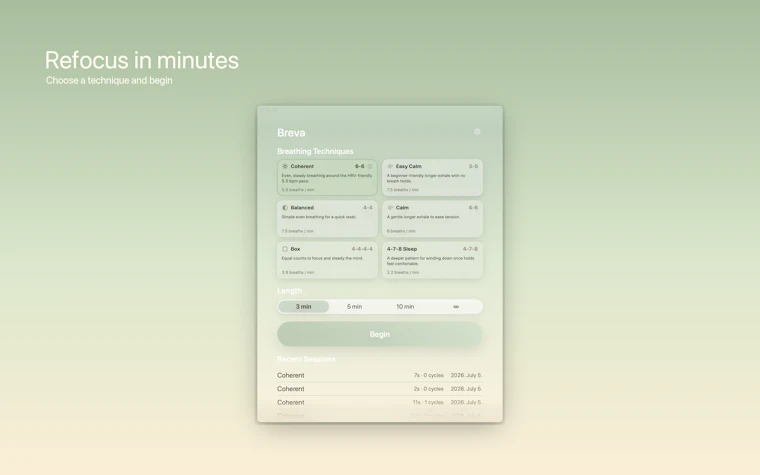The height and width of the screenshot is (475, 760).
Task: Click "3.8 breaths / min" on Box card
Action: [x=298, y=272]
